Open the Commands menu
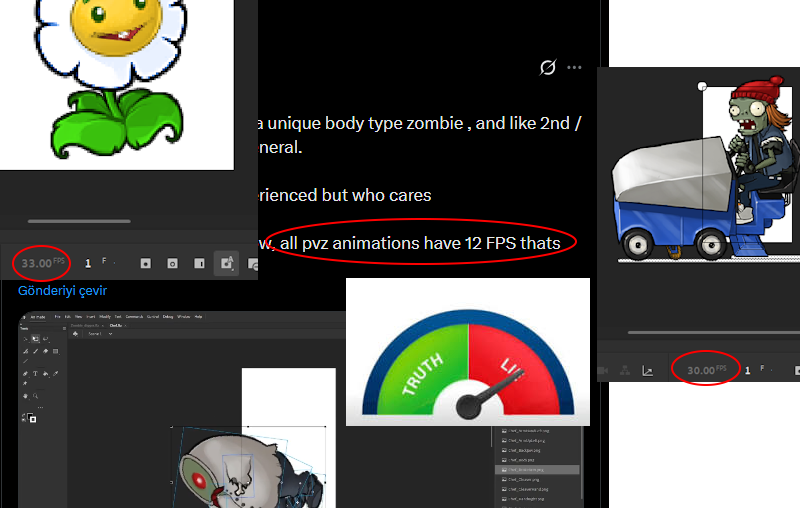Image resolution: width=800 pixels, height=508 pixels. pos(134,317)
